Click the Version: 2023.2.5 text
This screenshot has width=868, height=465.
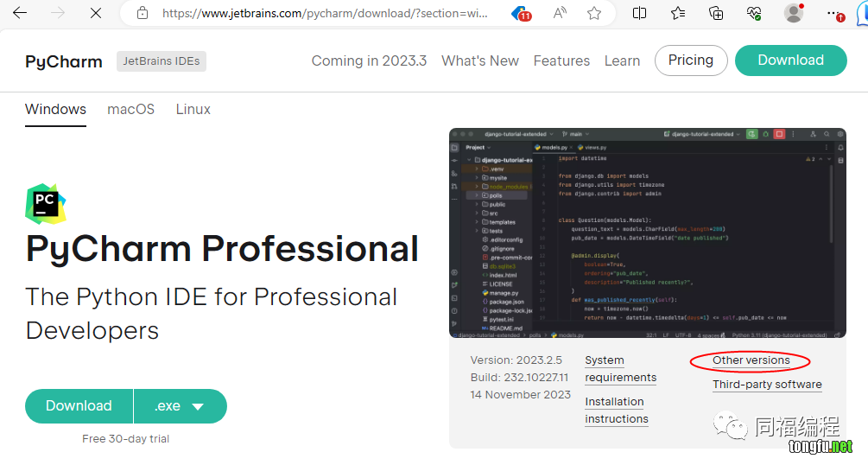(516, 360)
